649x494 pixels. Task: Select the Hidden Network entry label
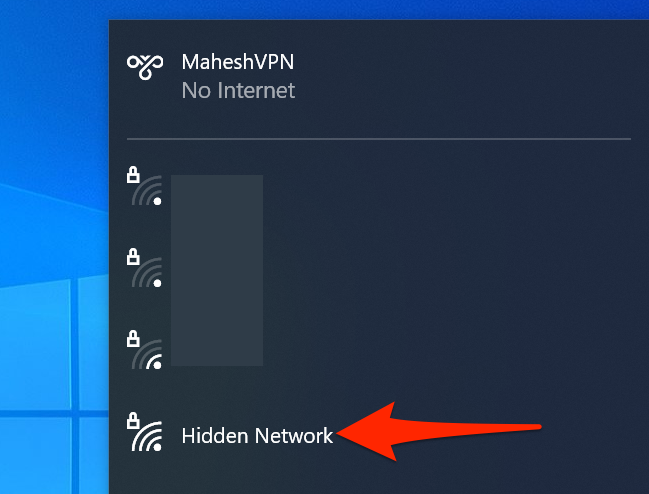257,436
